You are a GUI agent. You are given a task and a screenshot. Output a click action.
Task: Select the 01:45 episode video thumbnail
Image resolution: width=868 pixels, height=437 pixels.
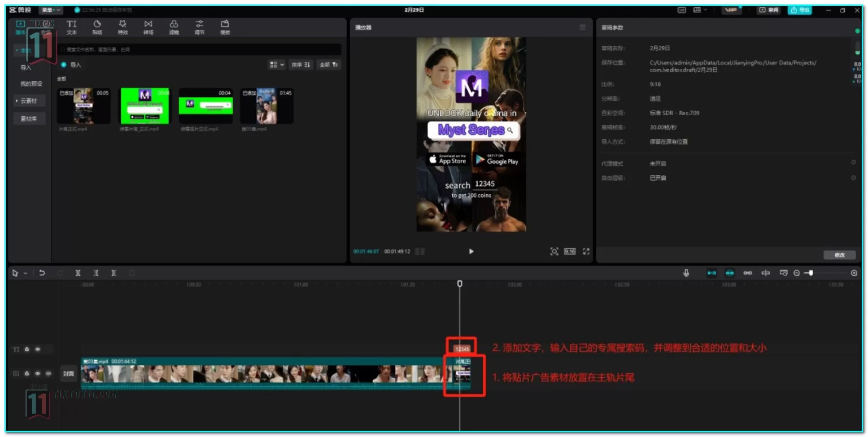tap(267, 106)
